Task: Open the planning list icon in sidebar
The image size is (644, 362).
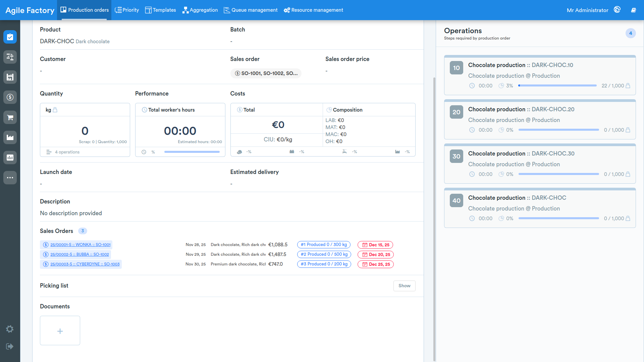Action: 10,57
